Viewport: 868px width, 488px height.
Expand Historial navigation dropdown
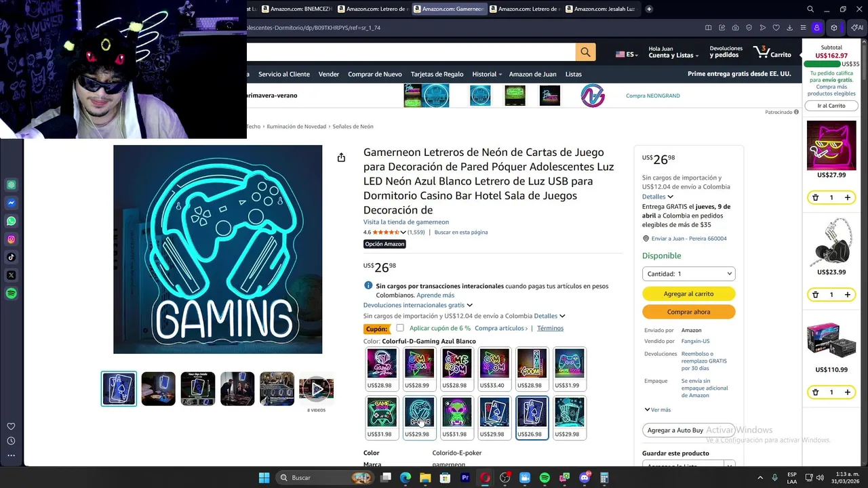(487, 74)
